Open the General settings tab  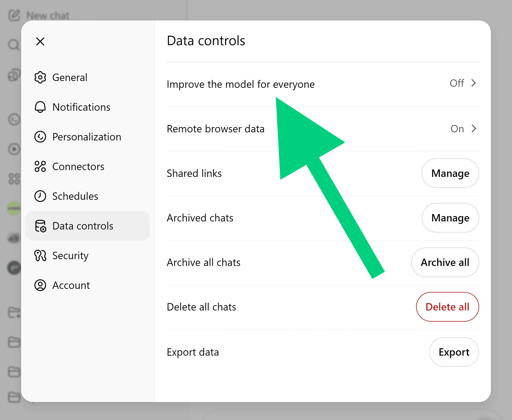[x=88, y=77]
